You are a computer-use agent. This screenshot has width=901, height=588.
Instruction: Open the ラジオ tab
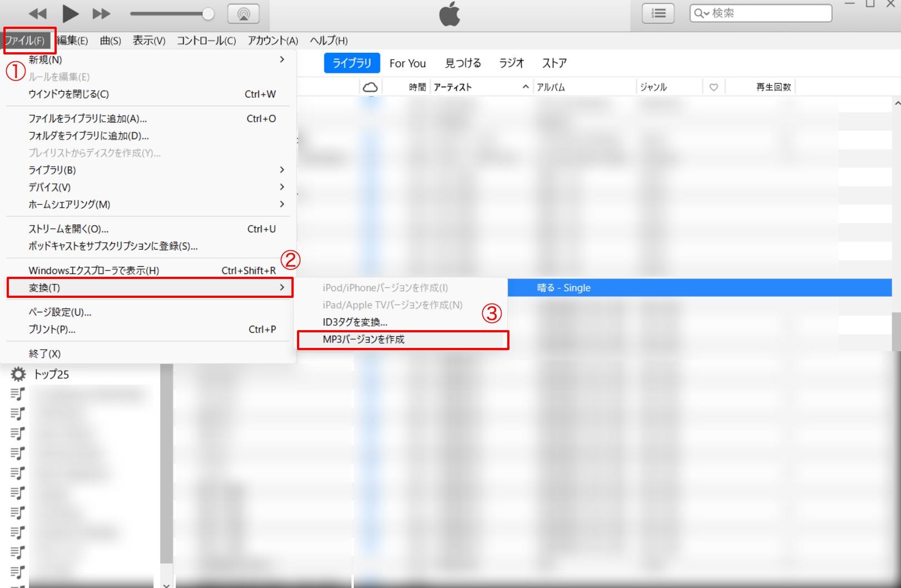[x=511, y=63]
